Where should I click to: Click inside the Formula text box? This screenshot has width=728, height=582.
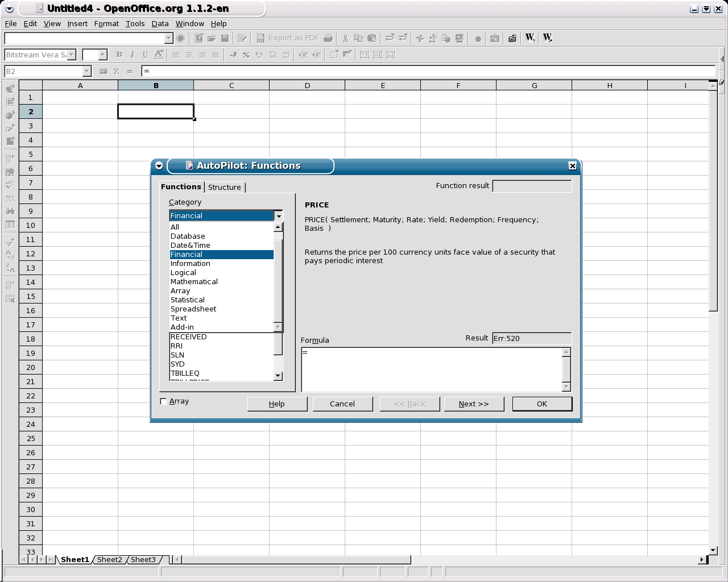[x=432, y=369]
